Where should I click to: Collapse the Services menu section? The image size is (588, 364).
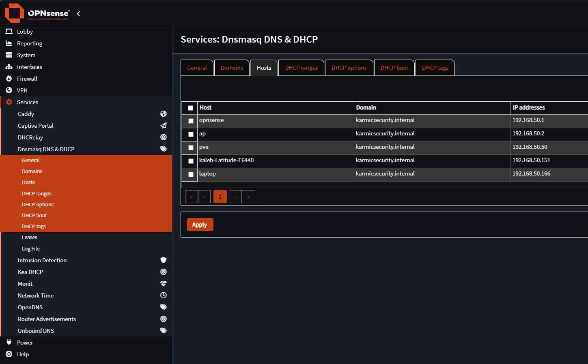(x=86, y=102)
